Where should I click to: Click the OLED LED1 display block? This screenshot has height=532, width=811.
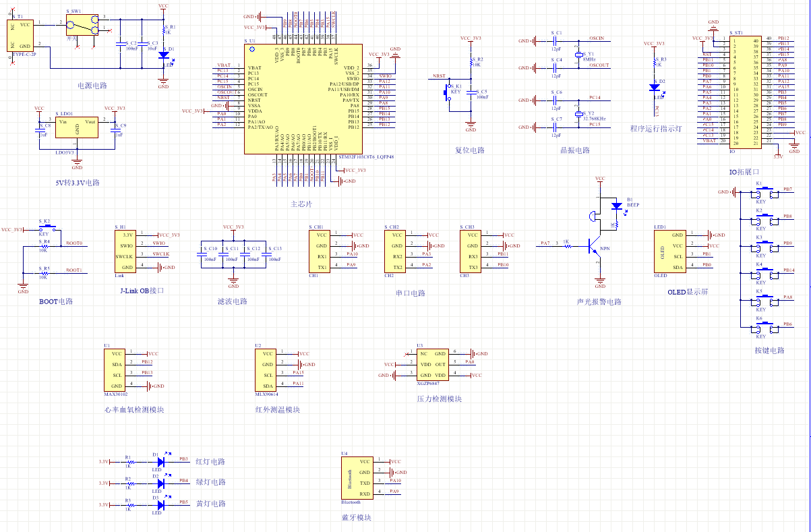tap(669, 251)
